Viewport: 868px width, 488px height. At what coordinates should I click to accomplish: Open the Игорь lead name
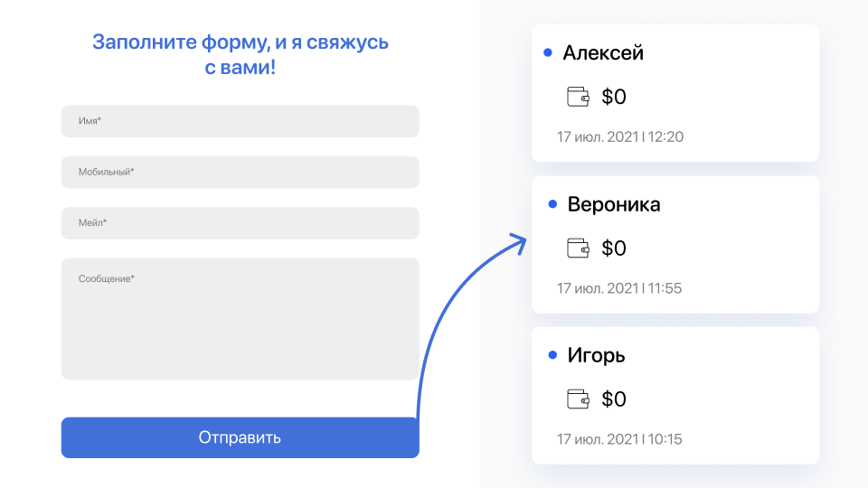(596, 356)
